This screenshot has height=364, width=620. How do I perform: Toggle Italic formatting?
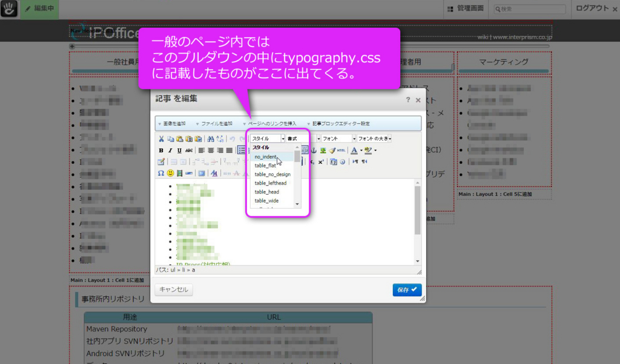tap(170, 151)
